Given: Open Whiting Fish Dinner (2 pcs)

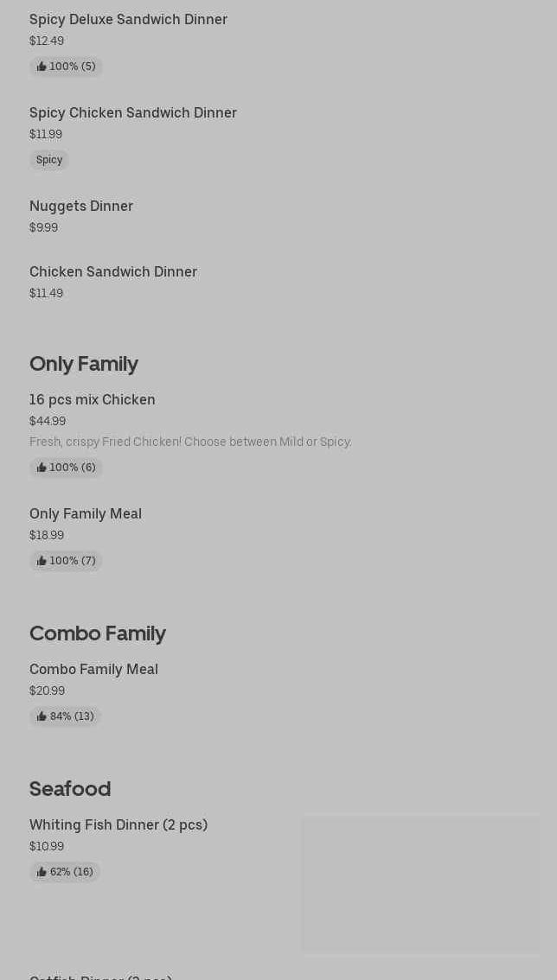Looking at the screenshot, I should (x=118, y=824).
